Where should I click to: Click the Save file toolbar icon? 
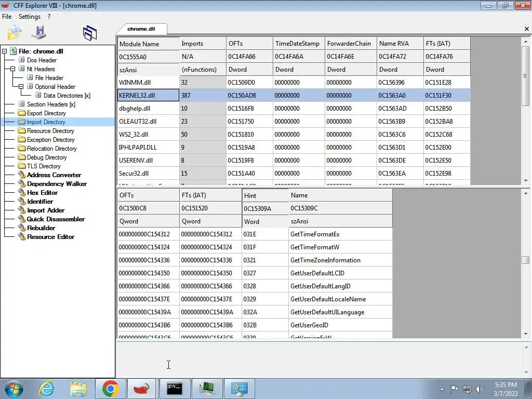click(x=39, y=33)
